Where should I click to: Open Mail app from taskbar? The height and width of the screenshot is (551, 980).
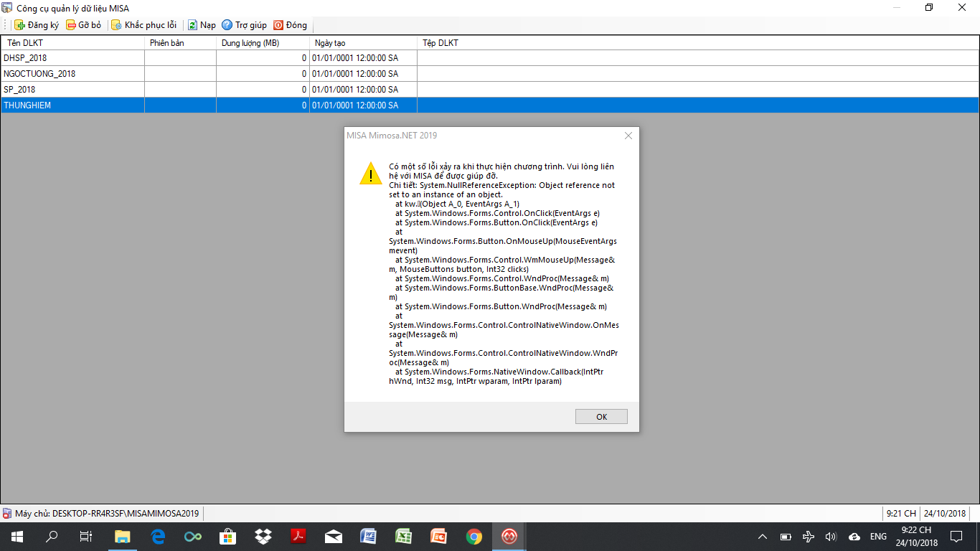pyautogui.click(x=334, y=537)
